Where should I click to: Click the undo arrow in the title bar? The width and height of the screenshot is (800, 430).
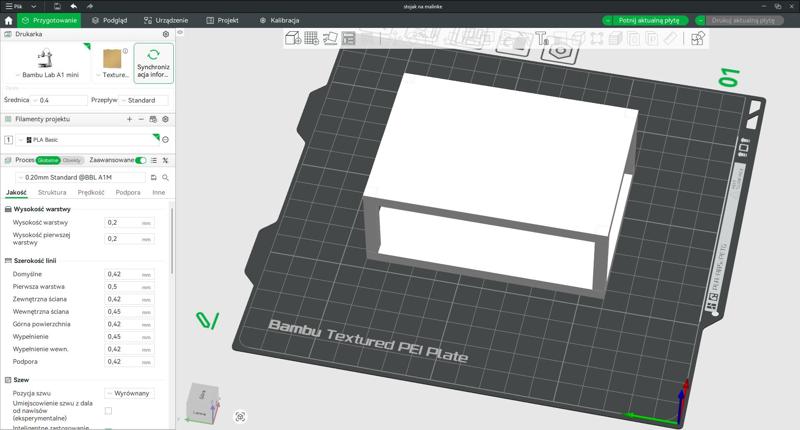point(74,6)
